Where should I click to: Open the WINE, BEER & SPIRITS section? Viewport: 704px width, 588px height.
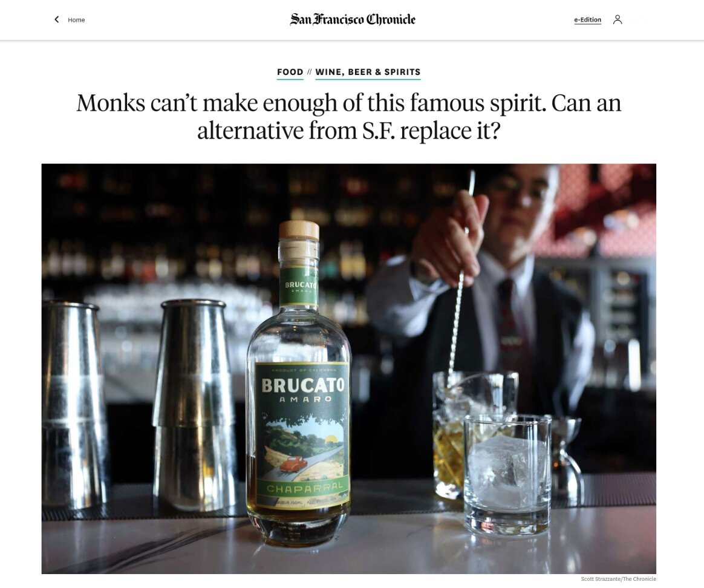coord(368,72)
